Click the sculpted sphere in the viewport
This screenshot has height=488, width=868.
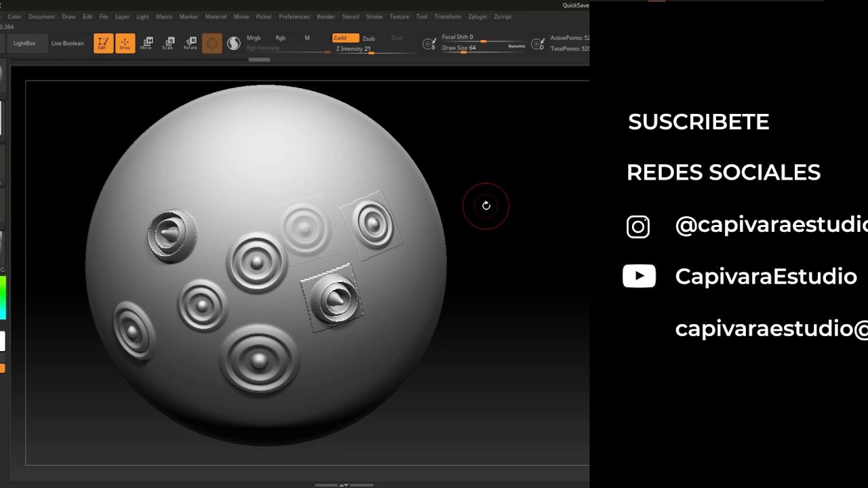coord(266,266)
